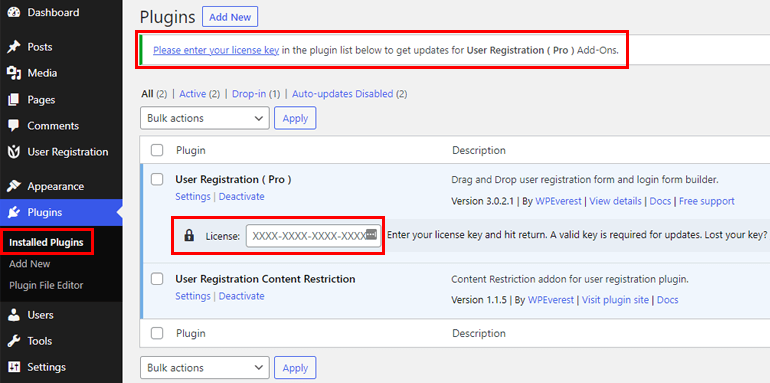Click the Posts pin icon
Viewport: 770px width, 383px height.
[x=14, y=47]
